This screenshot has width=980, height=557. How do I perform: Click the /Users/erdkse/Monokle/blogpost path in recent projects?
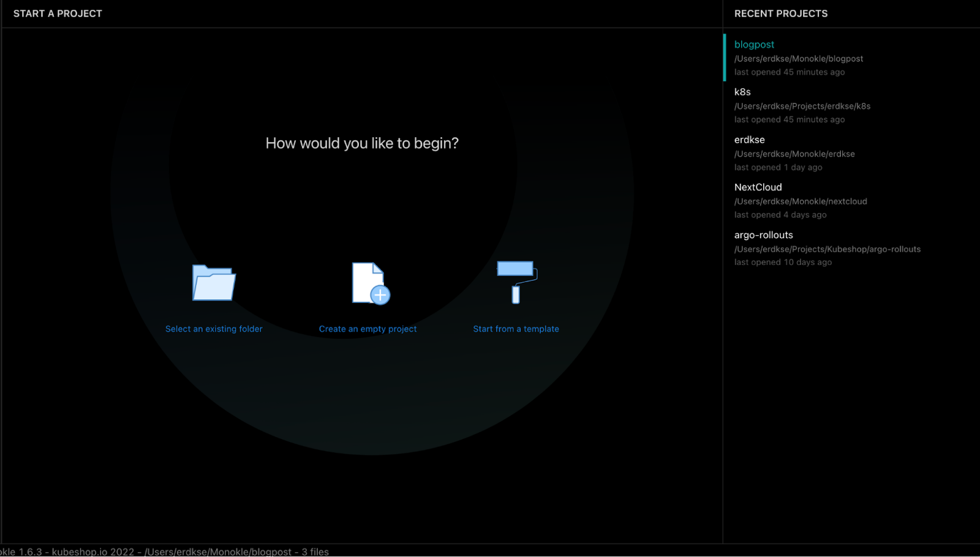(x=799, y=59)
